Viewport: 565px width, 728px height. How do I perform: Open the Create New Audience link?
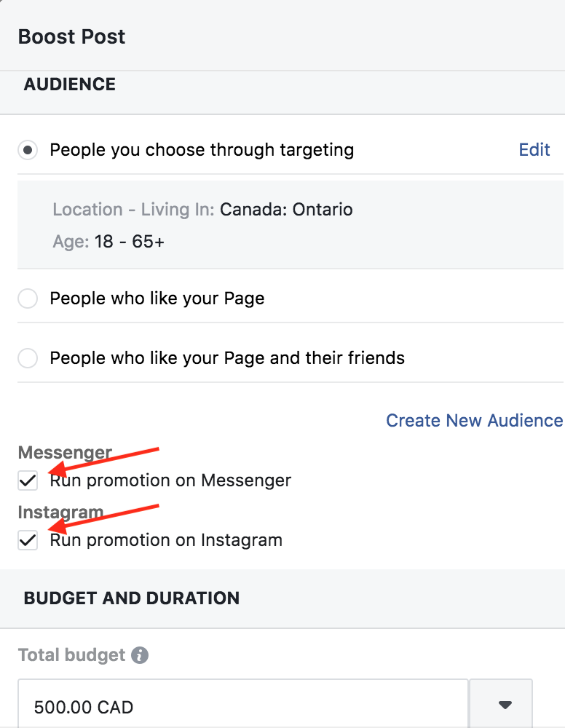[x=475, y=420]
